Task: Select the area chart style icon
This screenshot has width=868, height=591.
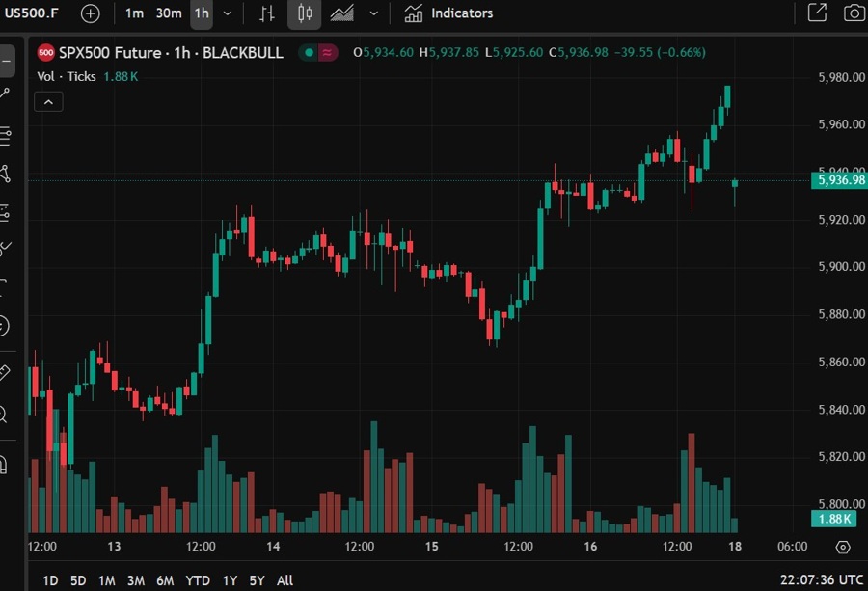Action: [342, 13]
